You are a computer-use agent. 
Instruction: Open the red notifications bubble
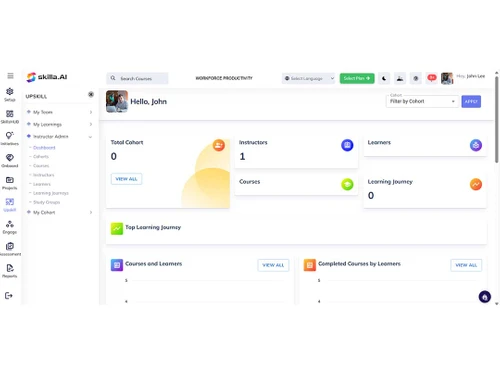point(432,78)
